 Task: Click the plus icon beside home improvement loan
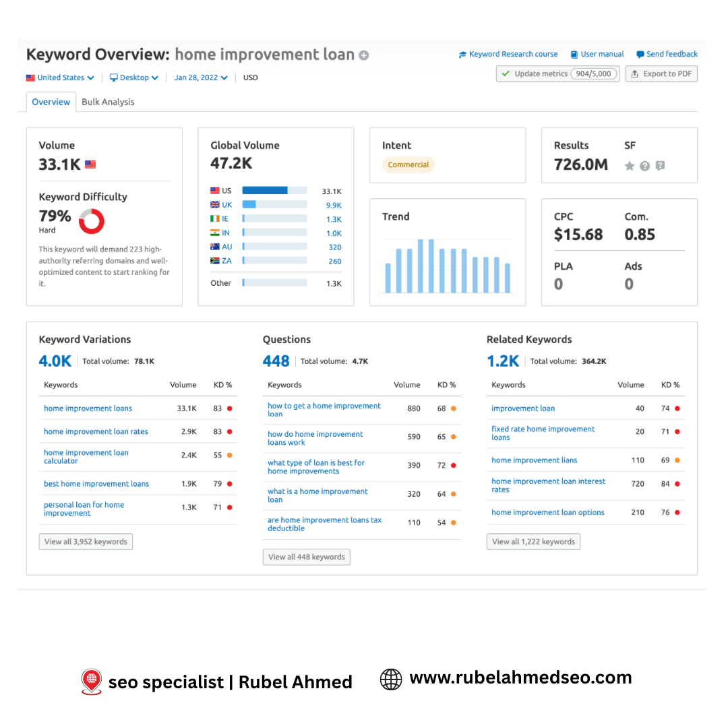coord(363,55)
